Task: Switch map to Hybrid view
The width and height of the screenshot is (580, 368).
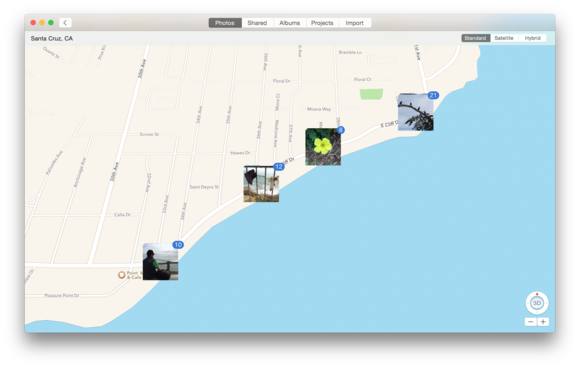Action: point(532,38)
